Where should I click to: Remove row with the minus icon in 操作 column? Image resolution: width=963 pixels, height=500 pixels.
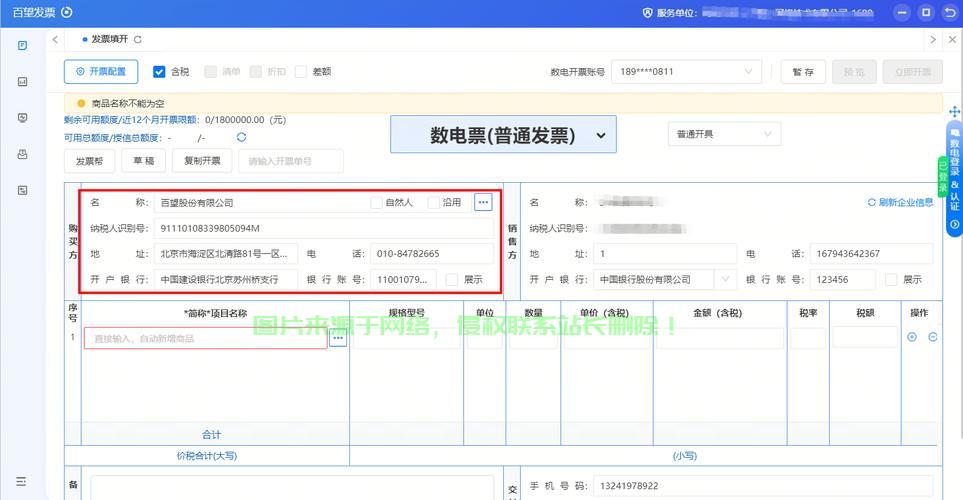pyautogui.click(x=932, y=337)
